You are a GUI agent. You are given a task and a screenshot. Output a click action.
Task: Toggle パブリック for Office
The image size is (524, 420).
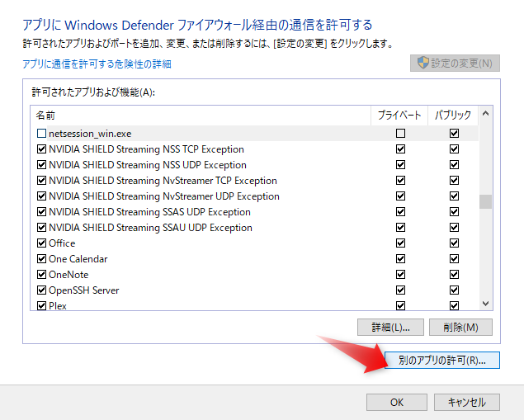454,243
